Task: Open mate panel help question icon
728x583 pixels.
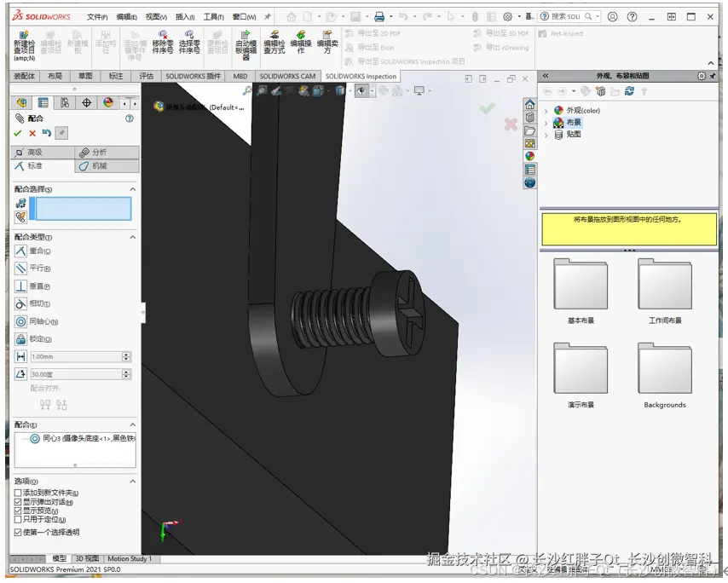Action: (x=130, y=118)
